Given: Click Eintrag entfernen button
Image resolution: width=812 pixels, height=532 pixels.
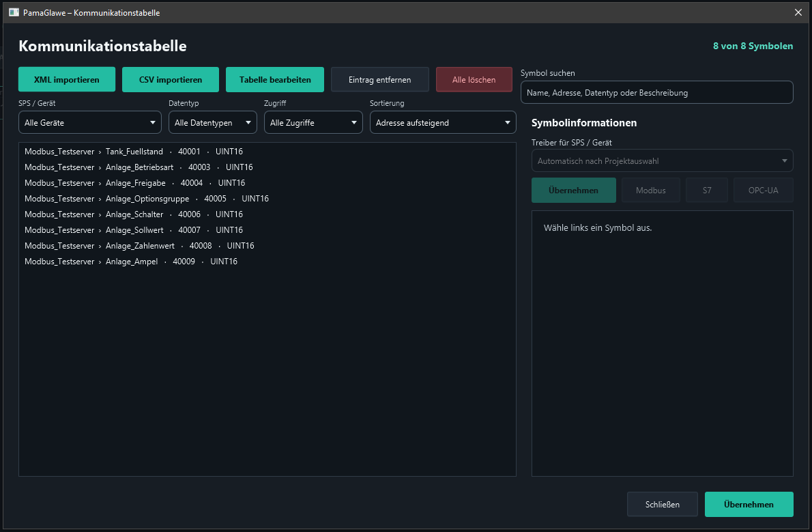Looking at the screenshot, I should (x=379, y=79).
